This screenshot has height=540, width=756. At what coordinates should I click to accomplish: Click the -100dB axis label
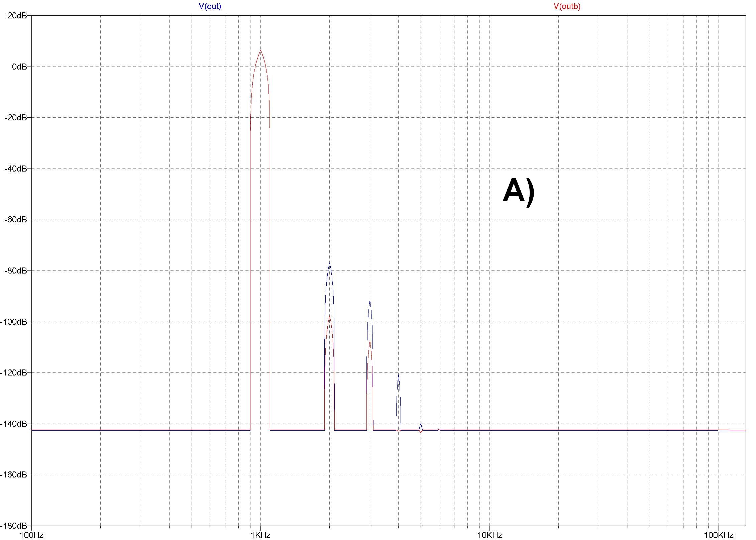click(x=14, y=322)
